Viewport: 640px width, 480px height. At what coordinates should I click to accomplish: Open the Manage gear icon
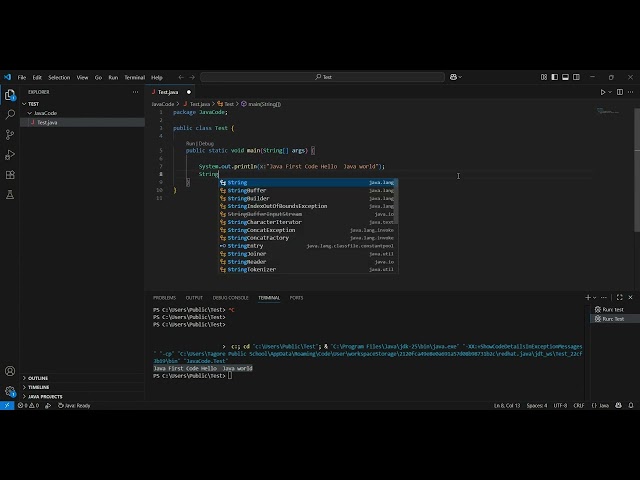pyautogui.click(x=10, y=391)
